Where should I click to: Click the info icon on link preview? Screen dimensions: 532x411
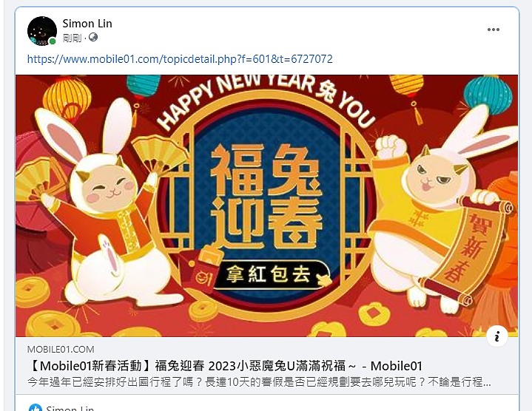(x=497, y=336)
